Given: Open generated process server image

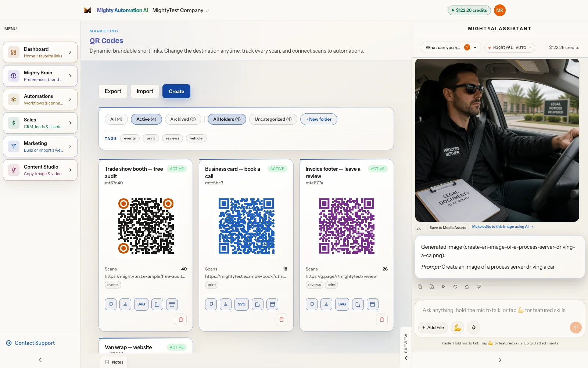Looking at the screenshot, I should click(x=497, y=140).
